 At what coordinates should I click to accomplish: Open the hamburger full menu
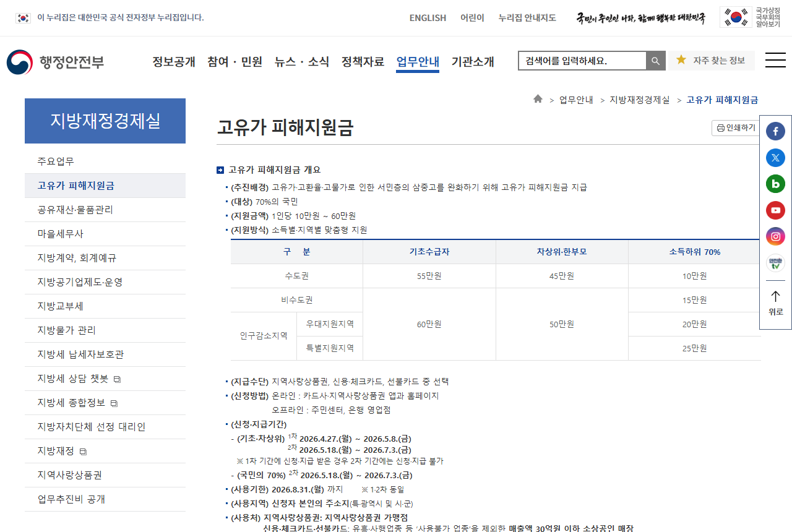pyautogui.click(x=775, y=60)
